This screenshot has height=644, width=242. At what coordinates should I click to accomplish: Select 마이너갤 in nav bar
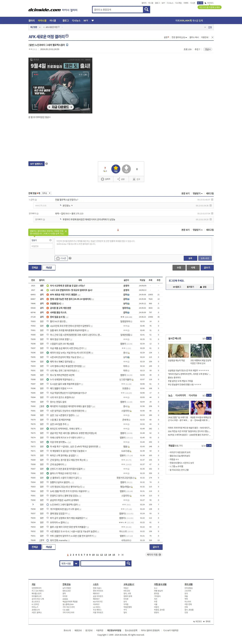click(42, 20)
